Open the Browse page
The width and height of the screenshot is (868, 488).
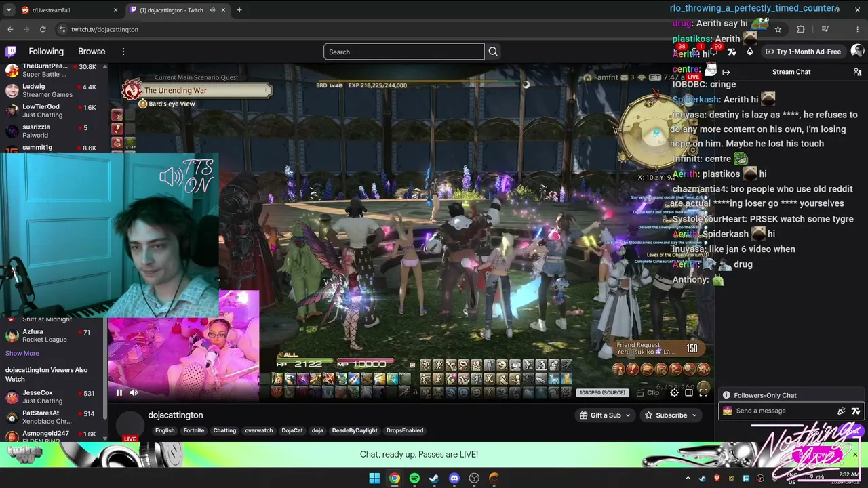pyautogui.click(x=92, y=52)
